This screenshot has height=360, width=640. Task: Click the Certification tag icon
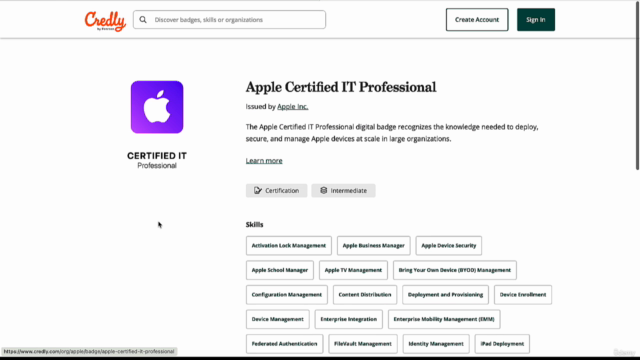(258, 191)
